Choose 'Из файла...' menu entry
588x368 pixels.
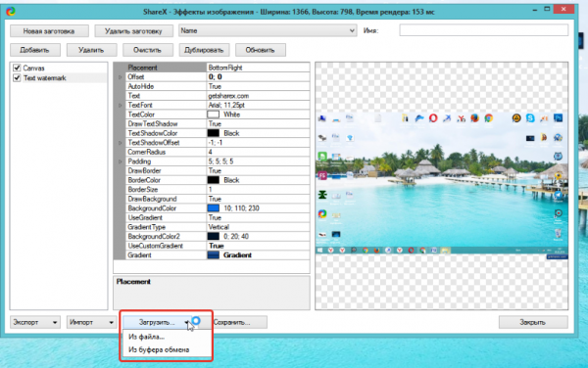(x=147, y=337)
